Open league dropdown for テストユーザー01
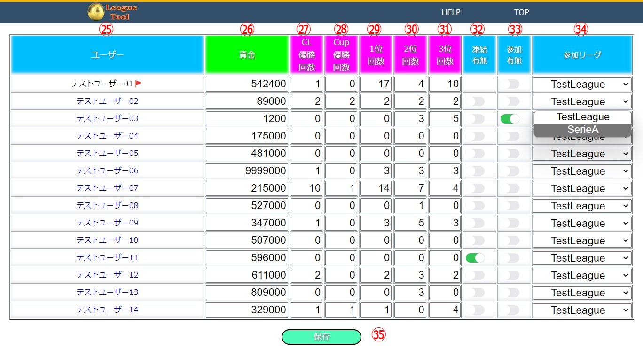The width and height of the screenshot is (643, 364). (x=582, y=85)
